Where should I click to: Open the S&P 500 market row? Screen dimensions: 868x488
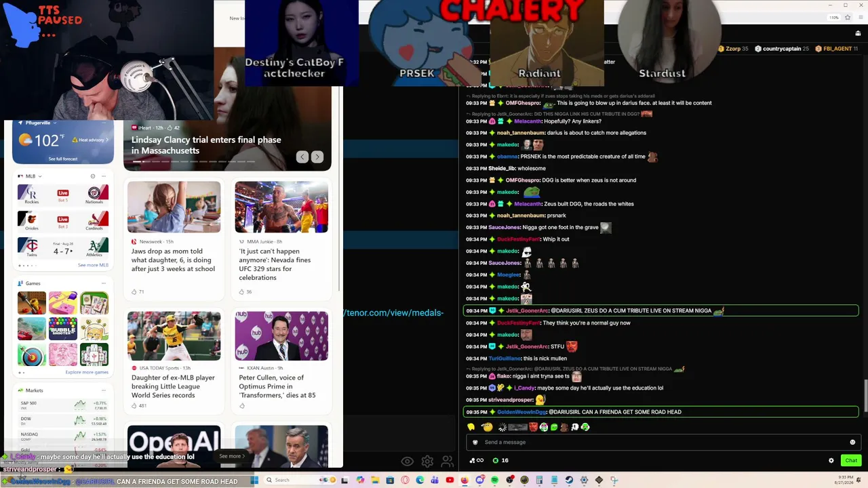pos(63,405)
